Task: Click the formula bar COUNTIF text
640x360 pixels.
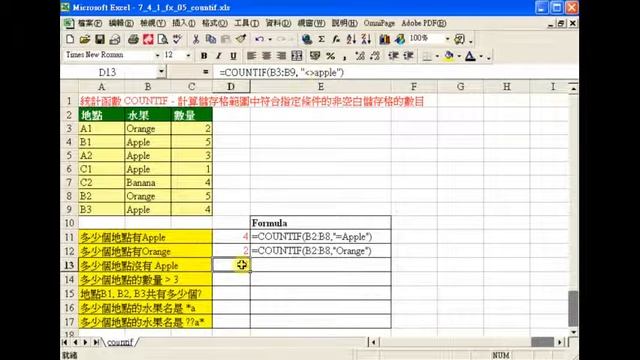Action: tap(282, 72)
